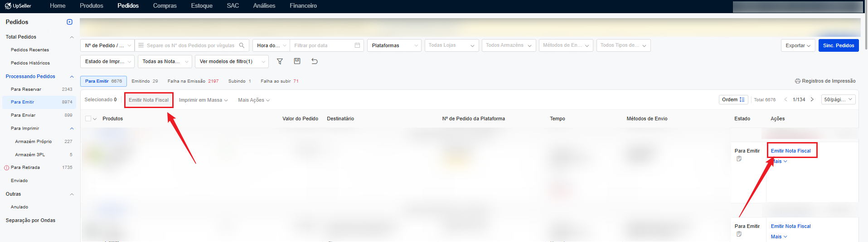Click the Sinc. Pedidos button
This screenshot has height=242, width=868.
point(838,45)
